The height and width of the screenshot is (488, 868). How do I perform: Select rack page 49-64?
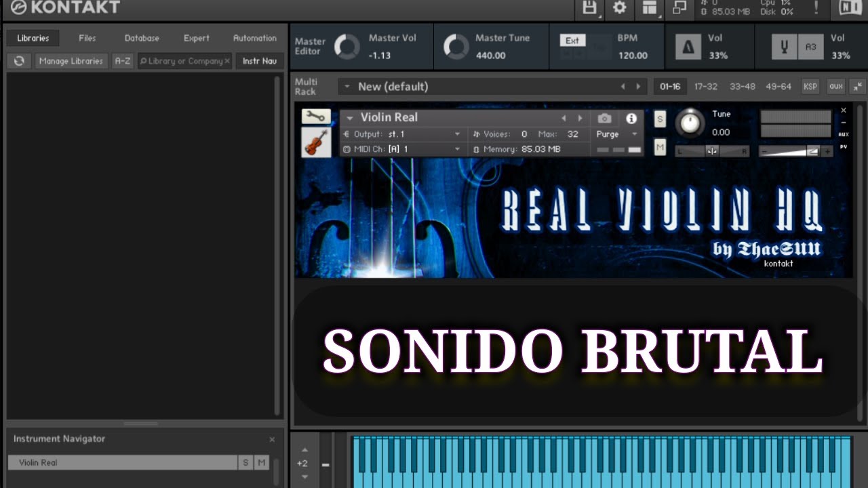[x=778, y=87]
